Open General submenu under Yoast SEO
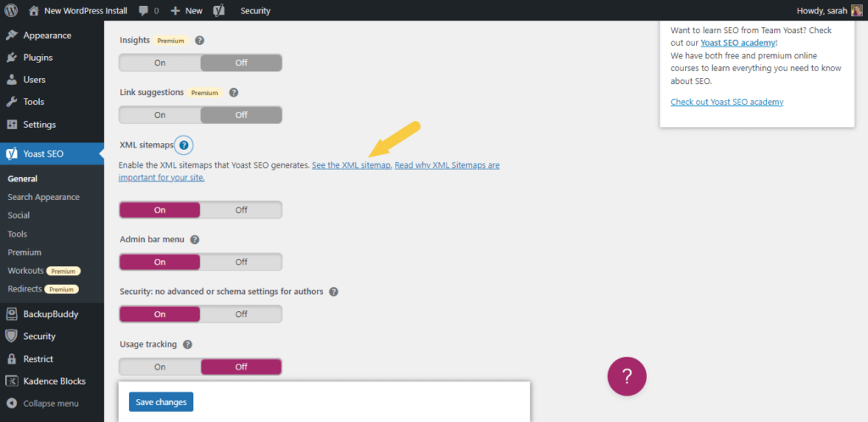868x422 pixels. pyautogui.click(x=23, y=179)
